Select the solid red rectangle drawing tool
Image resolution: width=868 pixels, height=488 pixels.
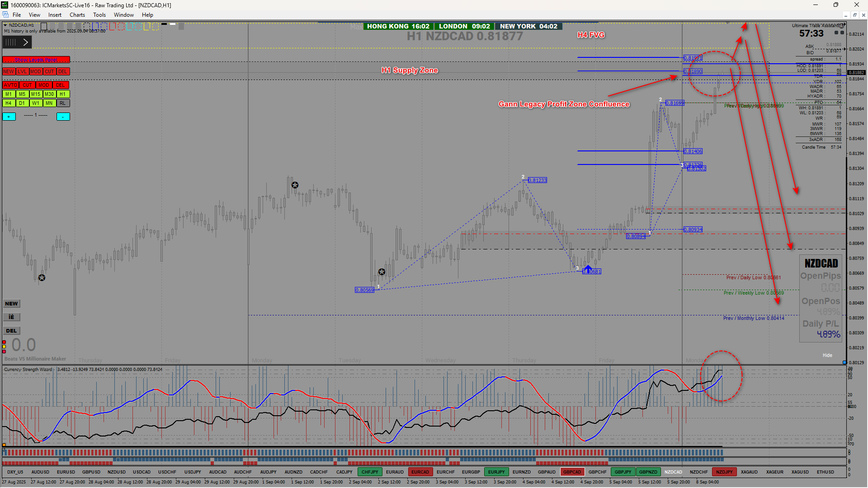tap(113, 27)
